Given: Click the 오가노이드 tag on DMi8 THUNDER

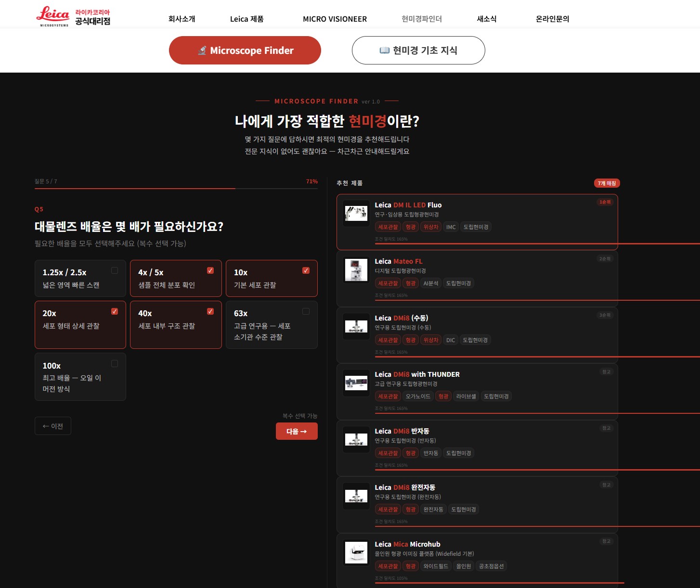Looking at the screenshot, I should click(418, 396).
